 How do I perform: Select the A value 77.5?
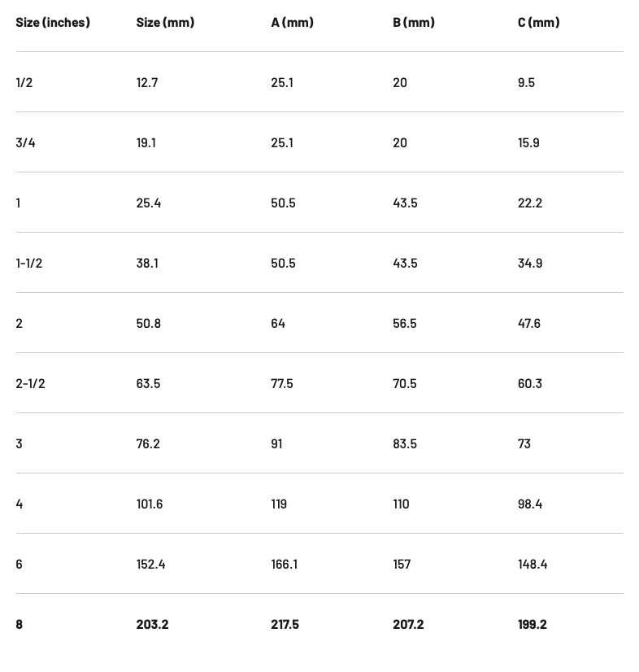coord(282,383)
